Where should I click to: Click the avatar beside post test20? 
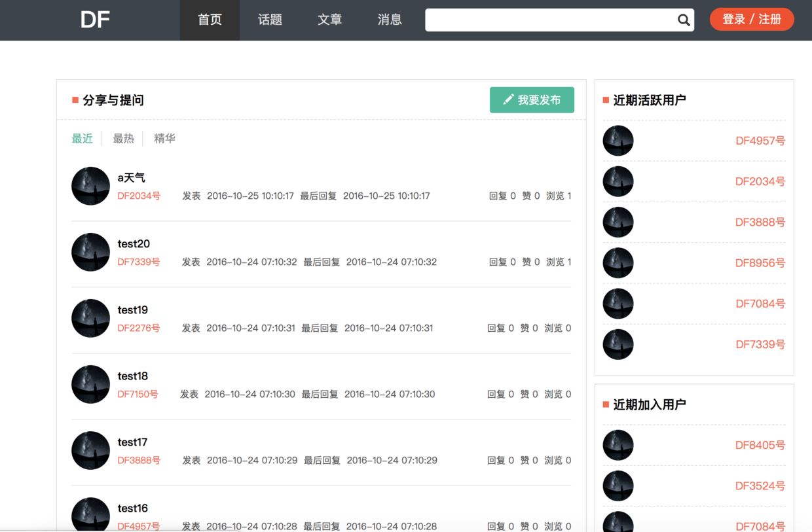90,252
